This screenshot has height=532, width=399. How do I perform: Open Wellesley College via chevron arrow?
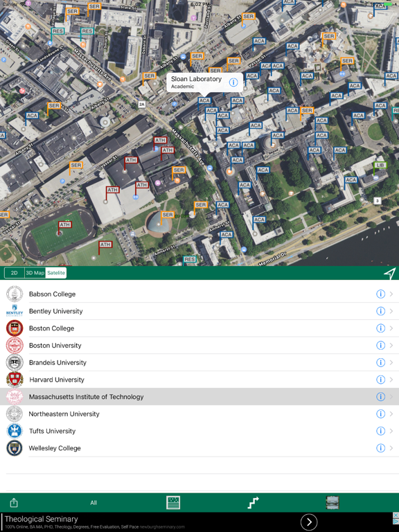click(x=391, y=448)
